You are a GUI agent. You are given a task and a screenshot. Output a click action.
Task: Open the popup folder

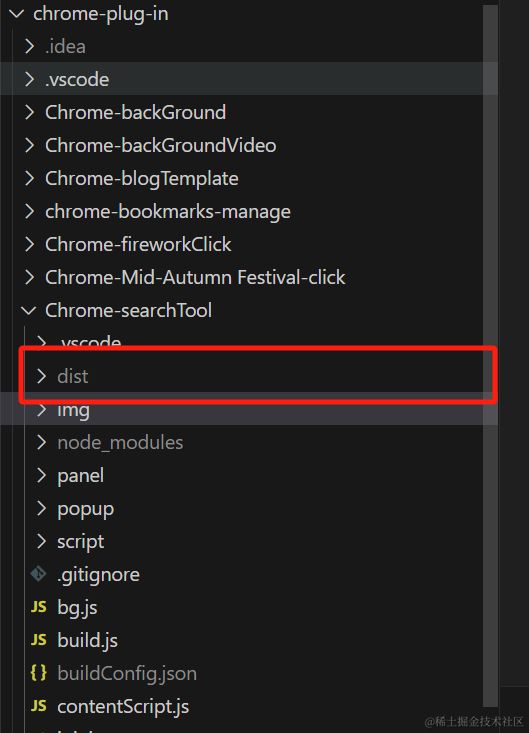(x=86, y=509)
